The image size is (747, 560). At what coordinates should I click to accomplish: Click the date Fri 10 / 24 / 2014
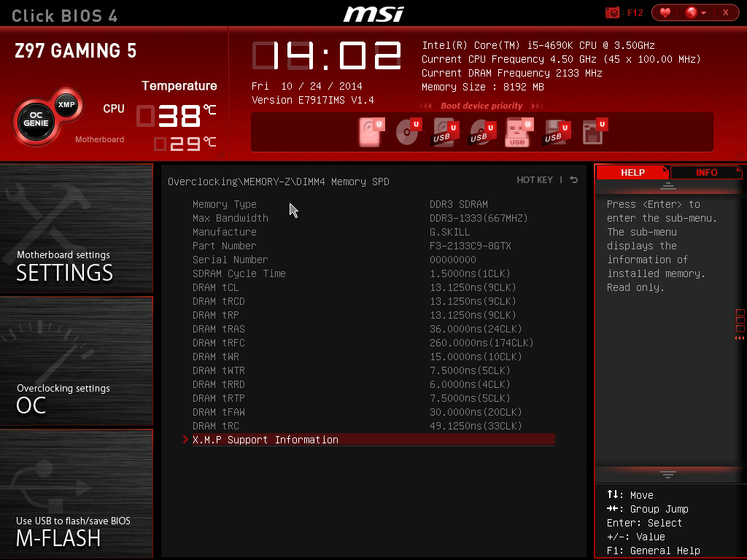(307, 86)
